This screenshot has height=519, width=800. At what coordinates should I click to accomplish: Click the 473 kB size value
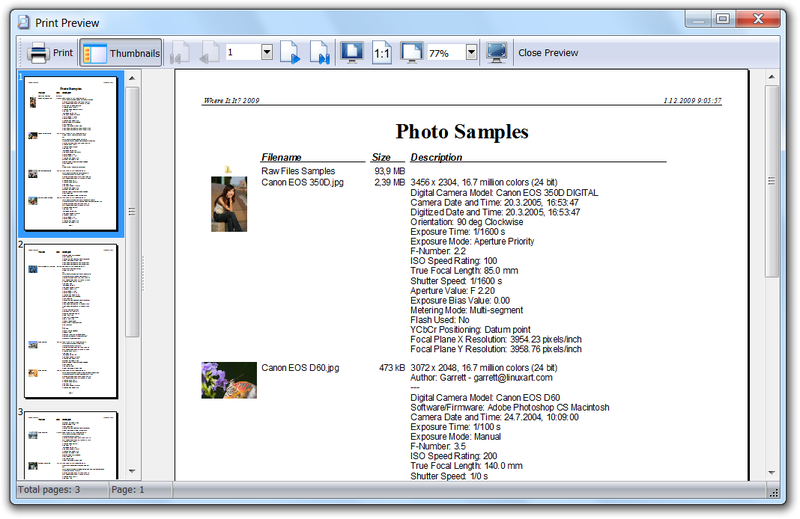coord(392,367)
